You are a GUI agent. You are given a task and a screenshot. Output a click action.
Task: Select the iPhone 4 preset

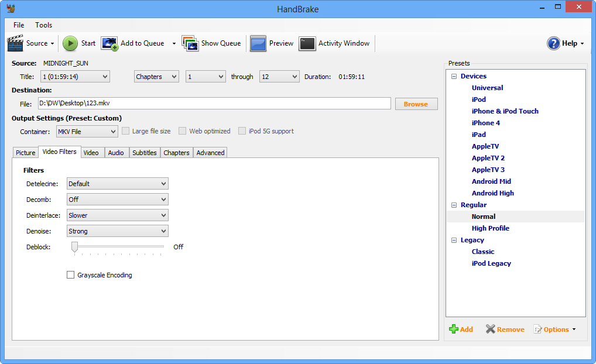pos(485,123)
